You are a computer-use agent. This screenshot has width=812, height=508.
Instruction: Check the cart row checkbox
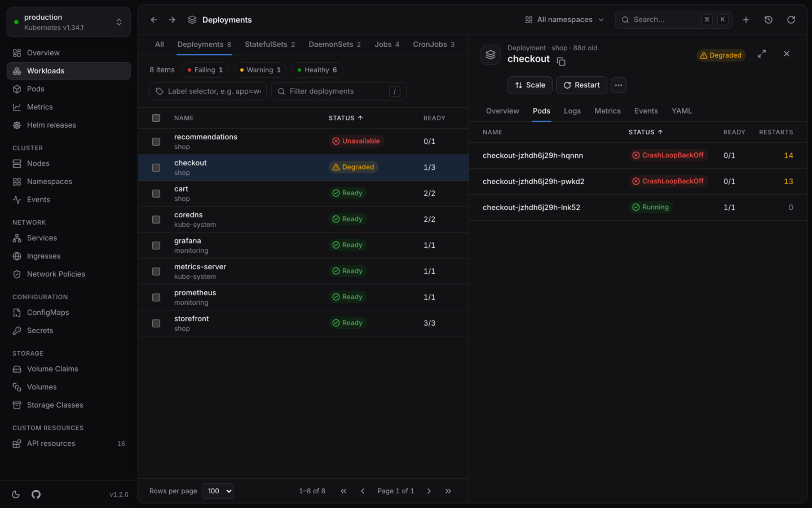(156, 194)
